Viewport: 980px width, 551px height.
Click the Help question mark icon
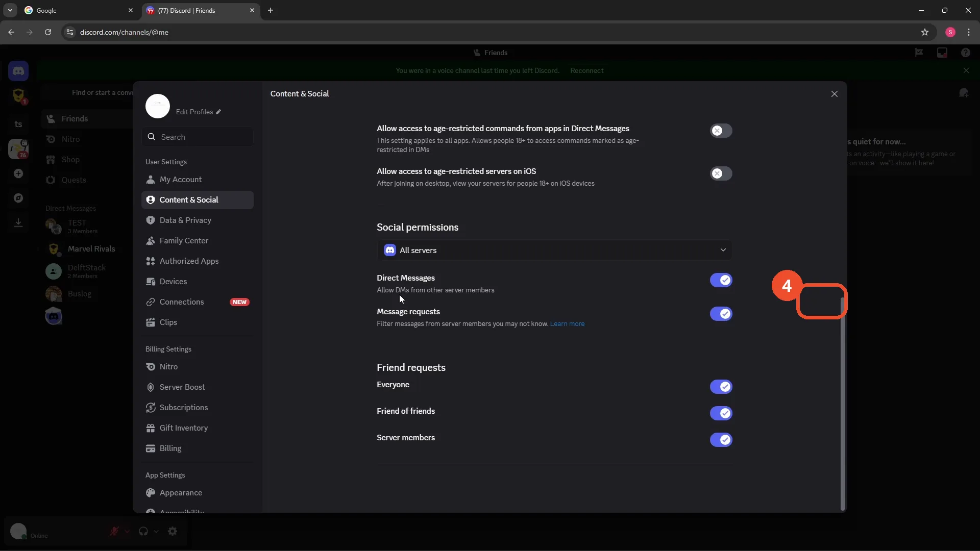click(965, 53)
